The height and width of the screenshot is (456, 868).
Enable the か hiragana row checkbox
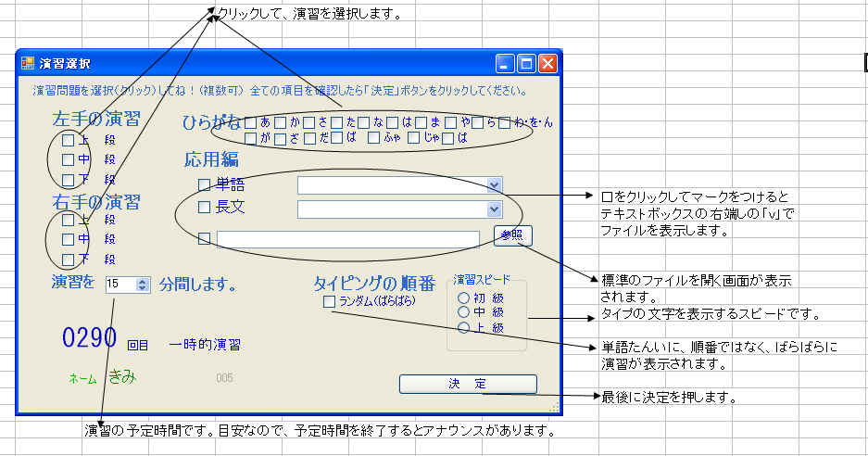coord(280,122)
